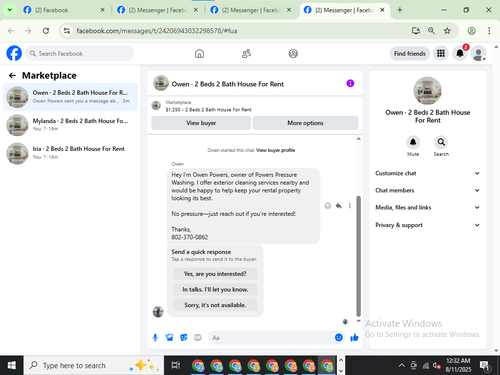Viewport: 500px width, 375px height.
Task: Open the account avatar menu
Action: pyautogui.click(x=479, y=53)
